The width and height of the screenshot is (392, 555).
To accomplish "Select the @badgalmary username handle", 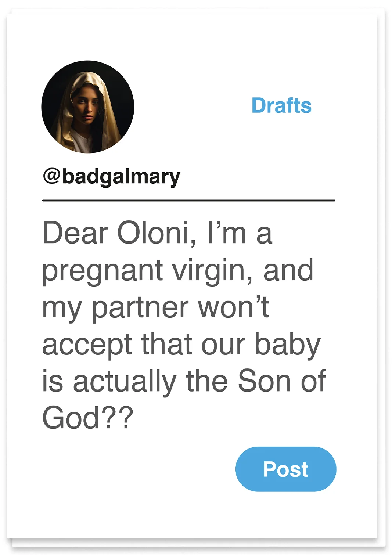I will 112,177.
